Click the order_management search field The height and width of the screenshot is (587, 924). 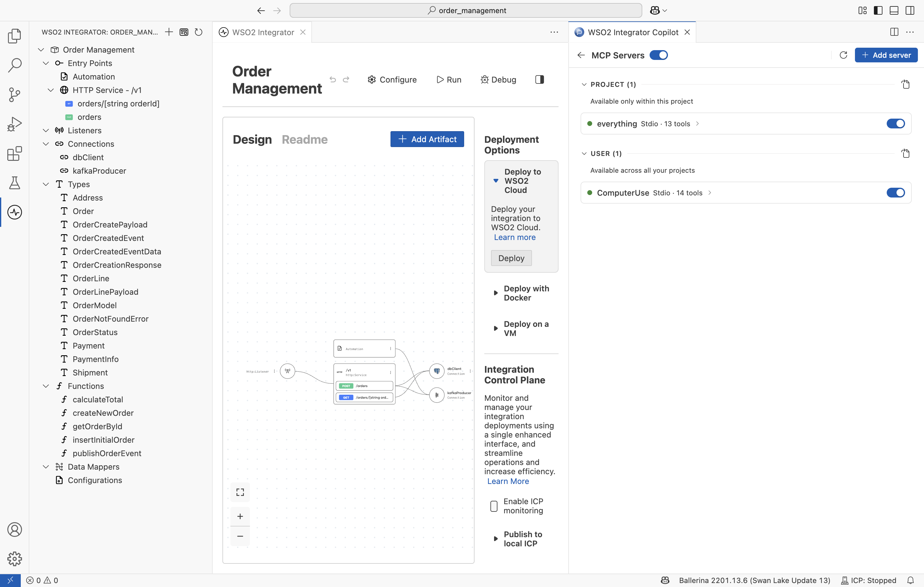pyautogui.click(x=465, y=10)
